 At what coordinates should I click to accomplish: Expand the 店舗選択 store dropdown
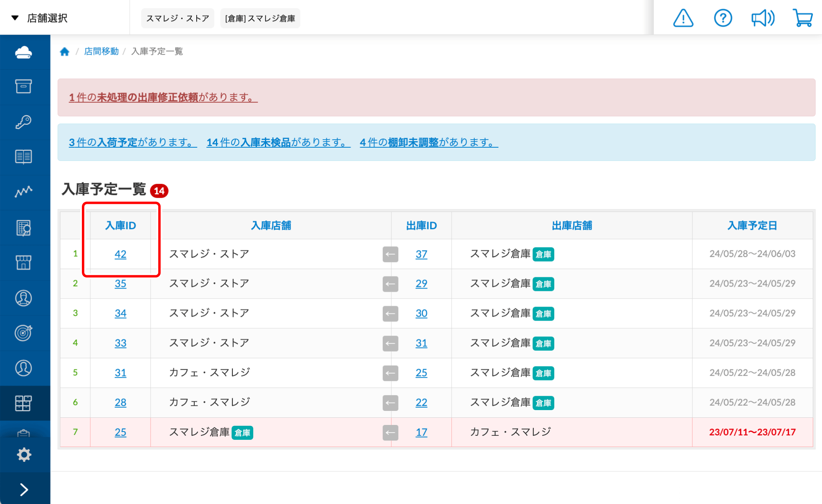[x=40, y=18]
